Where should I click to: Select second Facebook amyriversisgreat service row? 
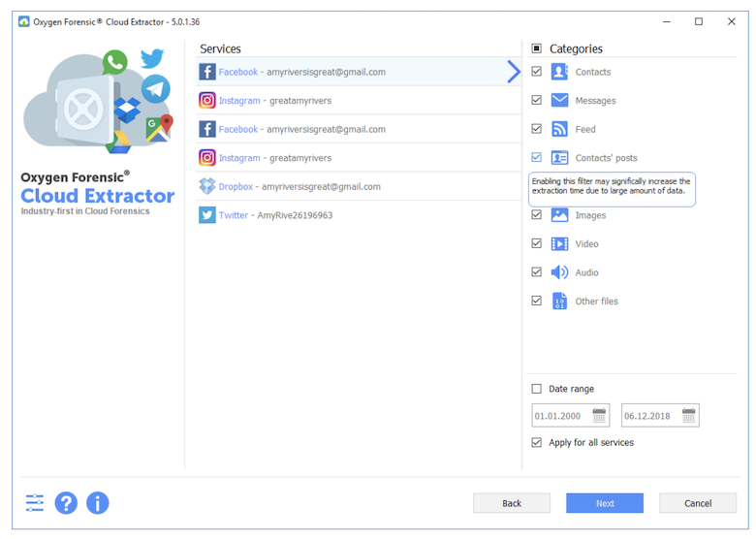(359, 129)
